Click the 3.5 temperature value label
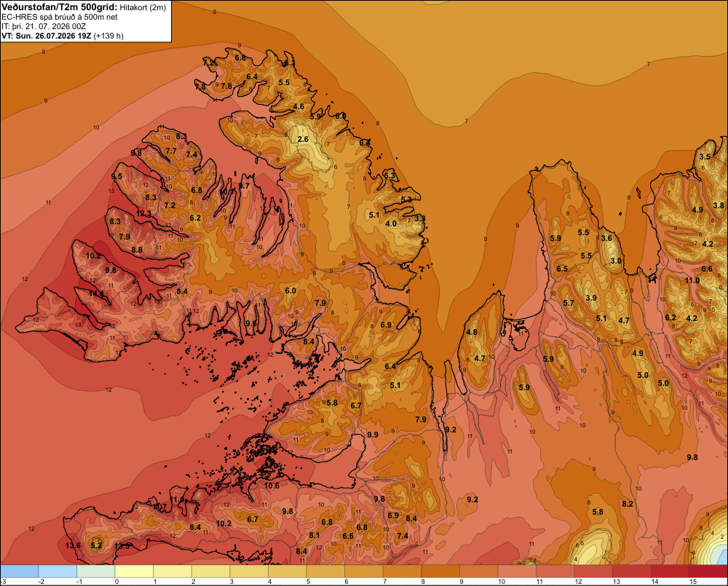 705,157
